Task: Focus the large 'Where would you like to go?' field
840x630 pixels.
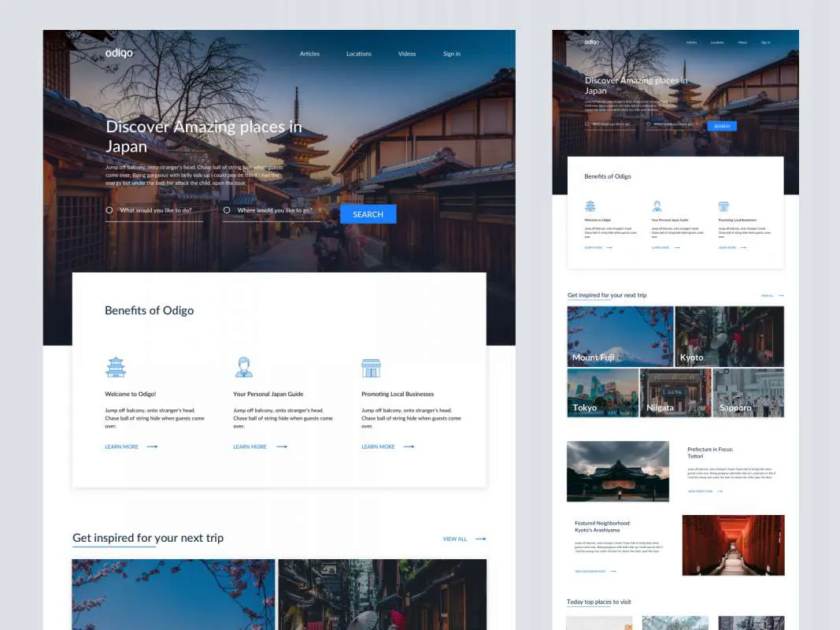Action: tap(277, 211)
